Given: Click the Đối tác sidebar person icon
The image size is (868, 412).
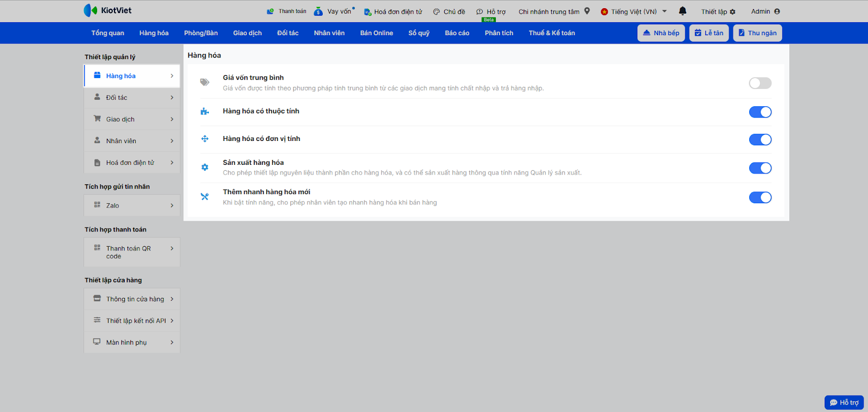Looking at the screenshot, I should (x=97, y=97).
